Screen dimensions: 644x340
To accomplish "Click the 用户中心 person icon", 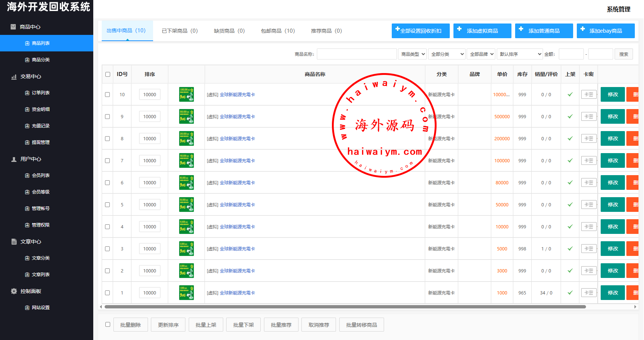I will pos(14,159).
